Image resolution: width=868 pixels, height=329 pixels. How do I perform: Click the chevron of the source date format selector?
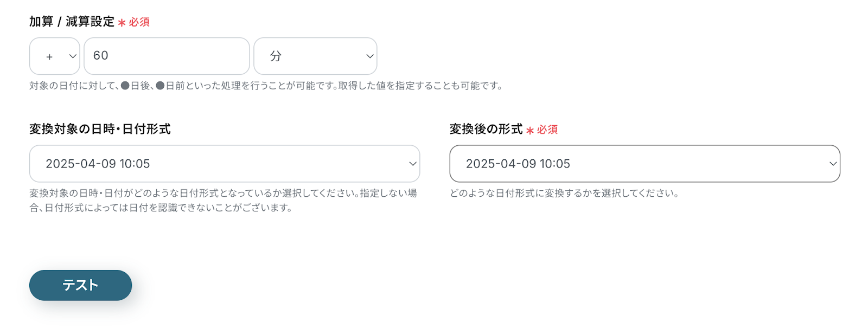[413, 164]
